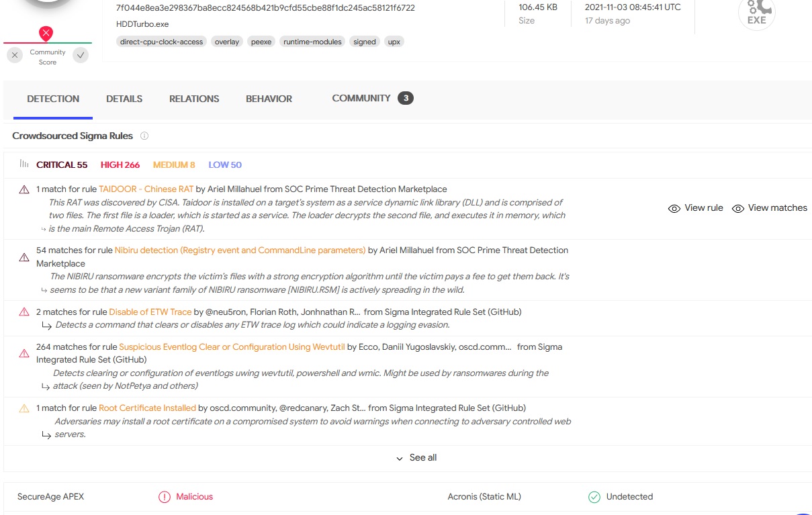Open the Root Certificate Installed rule link

[147, 408]
